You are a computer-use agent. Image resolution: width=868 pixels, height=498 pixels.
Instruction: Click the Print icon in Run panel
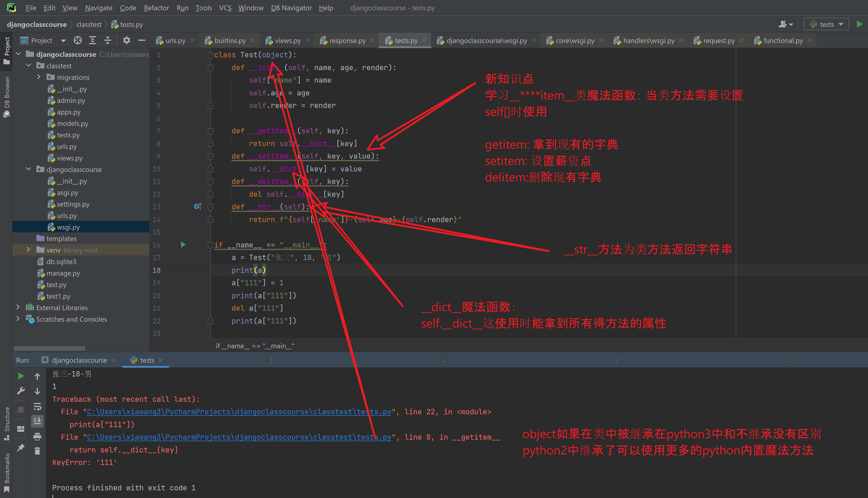(37, 436)
